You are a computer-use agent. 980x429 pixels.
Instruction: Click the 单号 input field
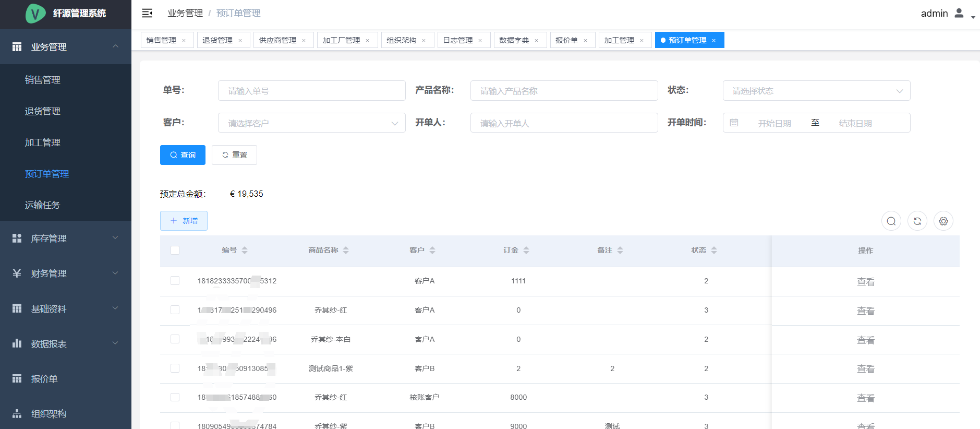tap(311, 91)
